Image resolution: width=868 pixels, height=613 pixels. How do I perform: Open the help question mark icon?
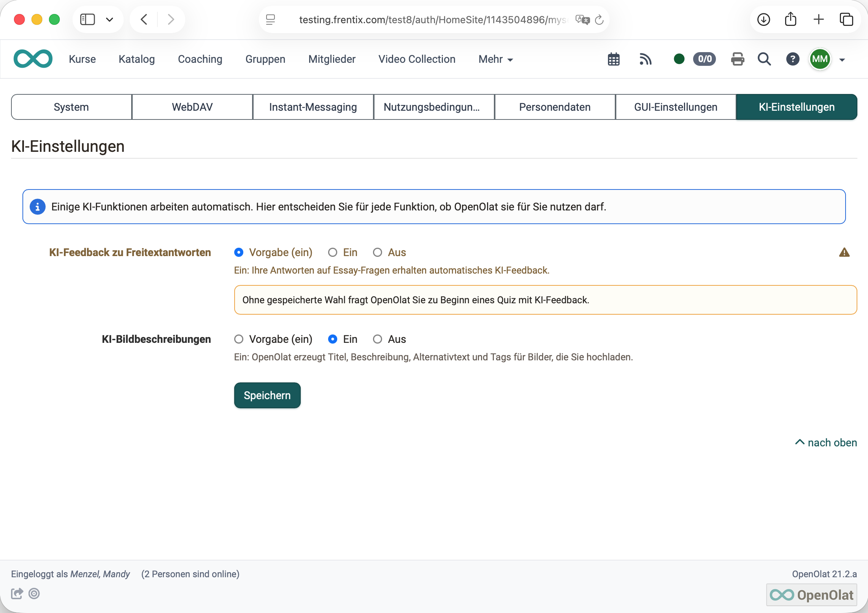[x=793, y=59]
